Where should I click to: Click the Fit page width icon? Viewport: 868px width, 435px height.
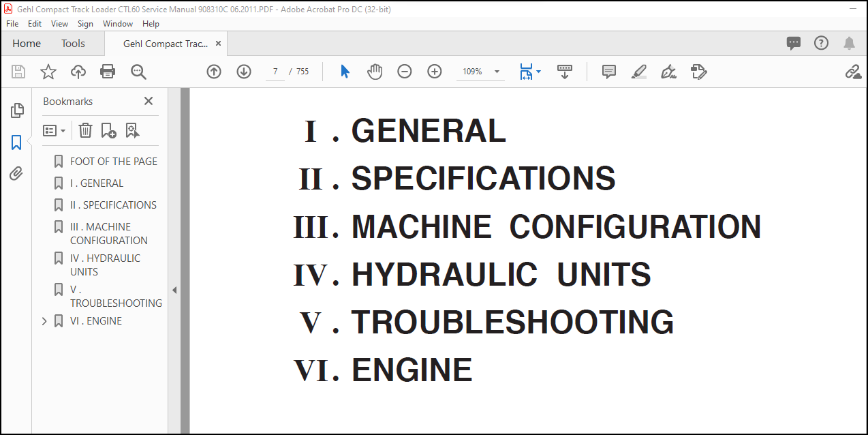coord(525,72)
